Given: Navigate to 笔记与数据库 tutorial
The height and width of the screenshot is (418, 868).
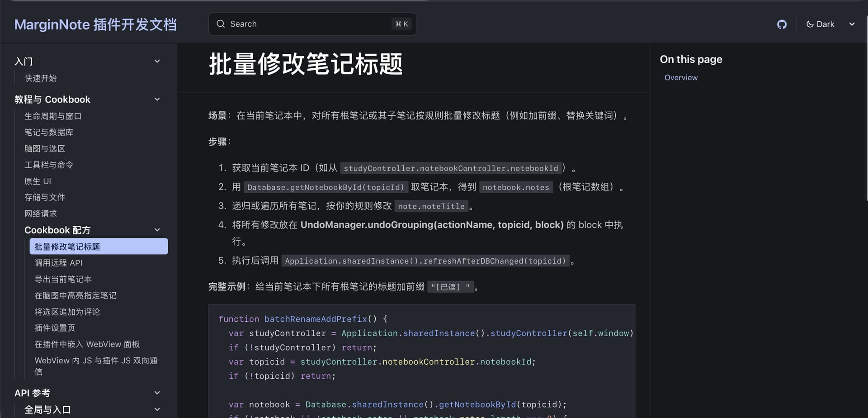Looking at the screenshot, I should (x=49, y=132).
